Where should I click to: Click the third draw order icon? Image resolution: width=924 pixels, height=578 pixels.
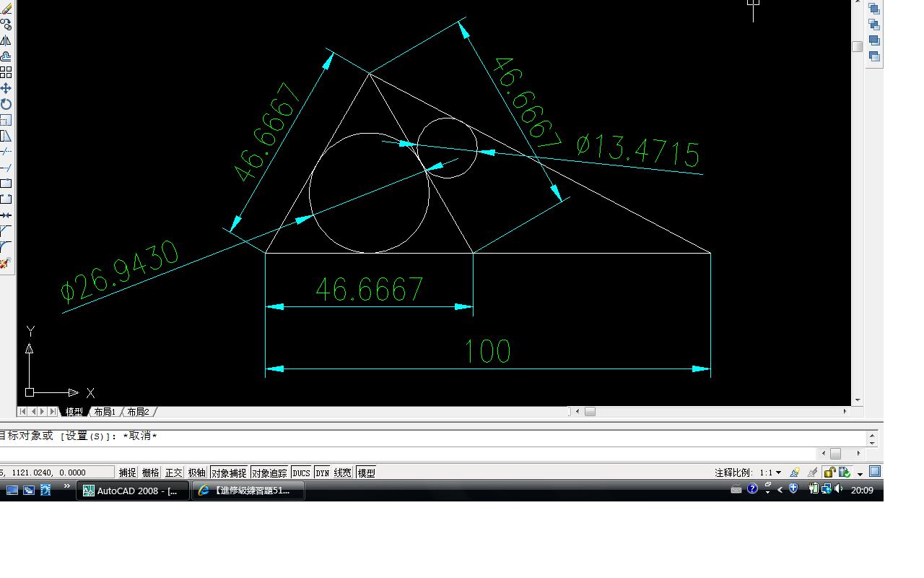click(874, 40)
